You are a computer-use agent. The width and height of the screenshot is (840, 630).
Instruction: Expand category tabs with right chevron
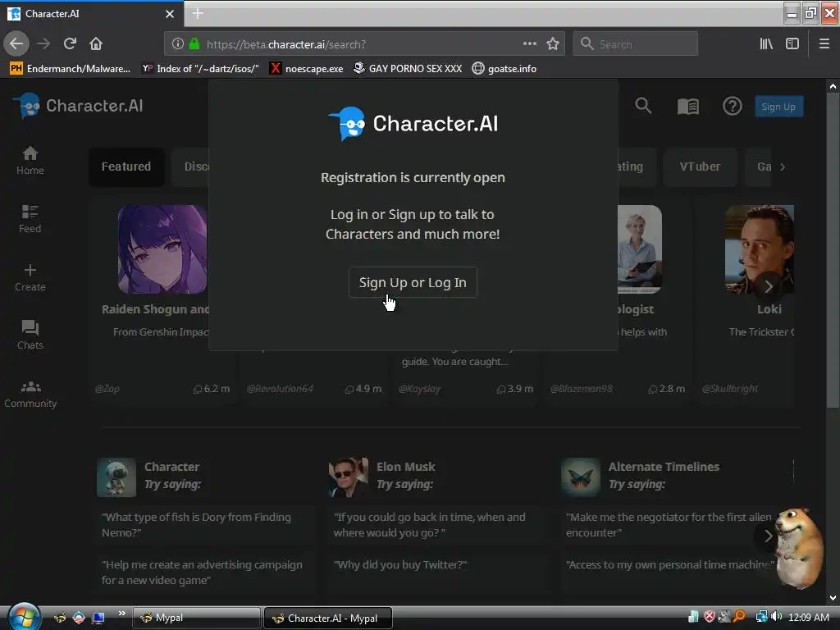(783, 167)
